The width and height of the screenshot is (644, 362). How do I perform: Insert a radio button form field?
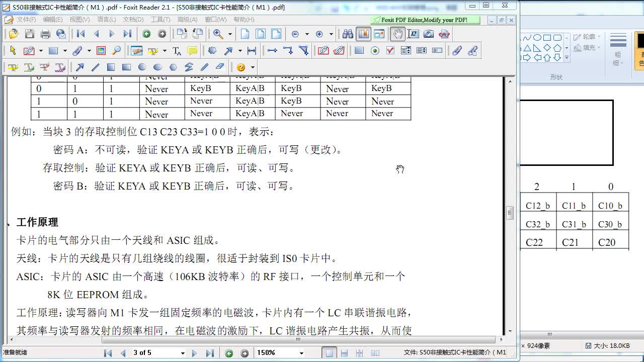(x=375, y=51)
